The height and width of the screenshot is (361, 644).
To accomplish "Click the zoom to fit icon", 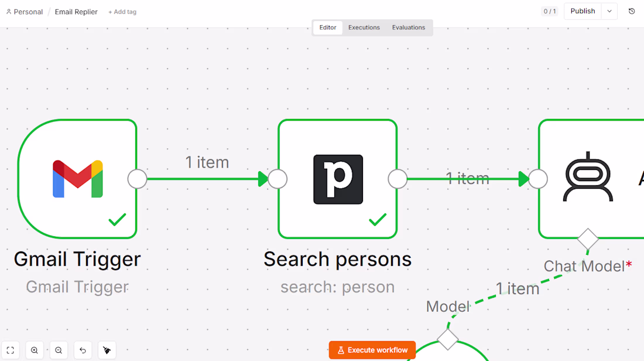I will pyautogui.click(x=11, y=350).
